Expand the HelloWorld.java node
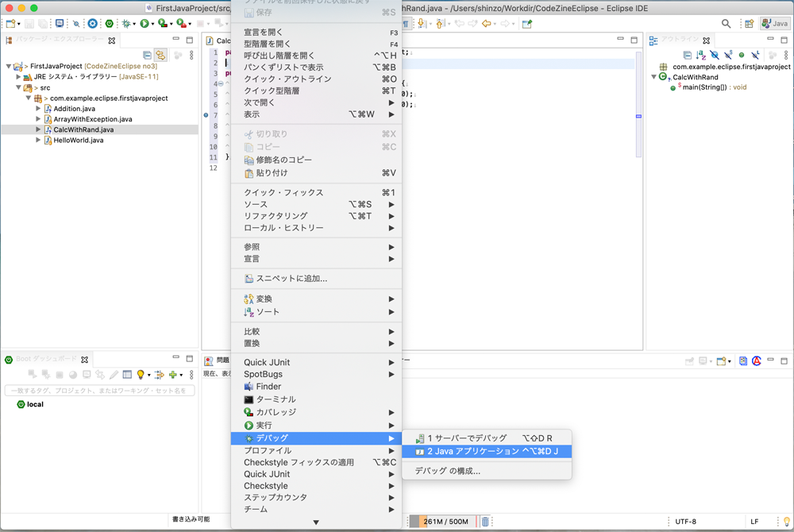The height and width of the screenshot is (532, 794). coord(38,141)
